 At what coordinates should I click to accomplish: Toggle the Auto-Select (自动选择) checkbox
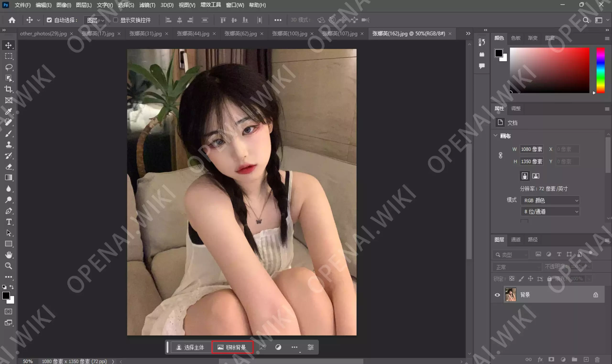tap(49, 20)
